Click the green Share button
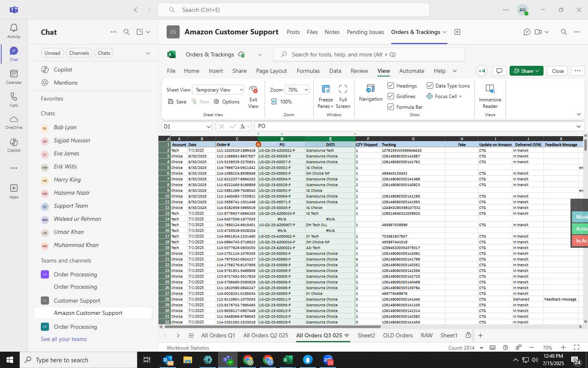This screenshot has height=368, width=588. click(x=526, y=71)
